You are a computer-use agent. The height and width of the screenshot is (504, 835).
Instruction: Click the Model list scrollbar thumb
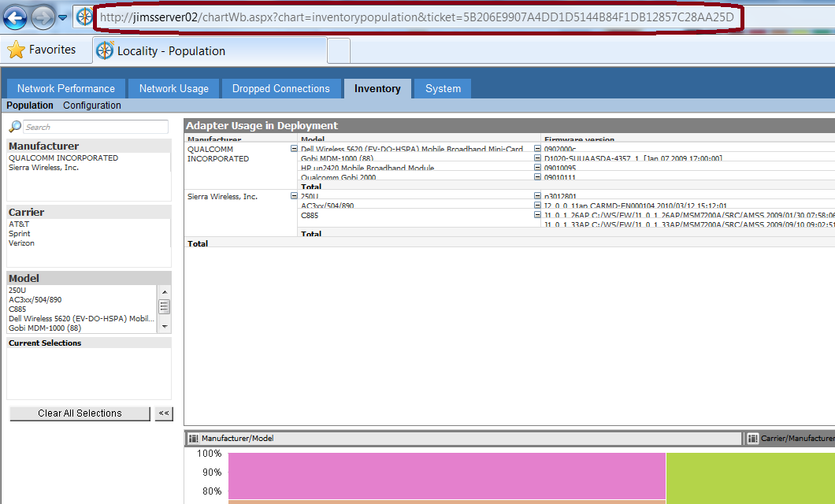coord(165,307)
